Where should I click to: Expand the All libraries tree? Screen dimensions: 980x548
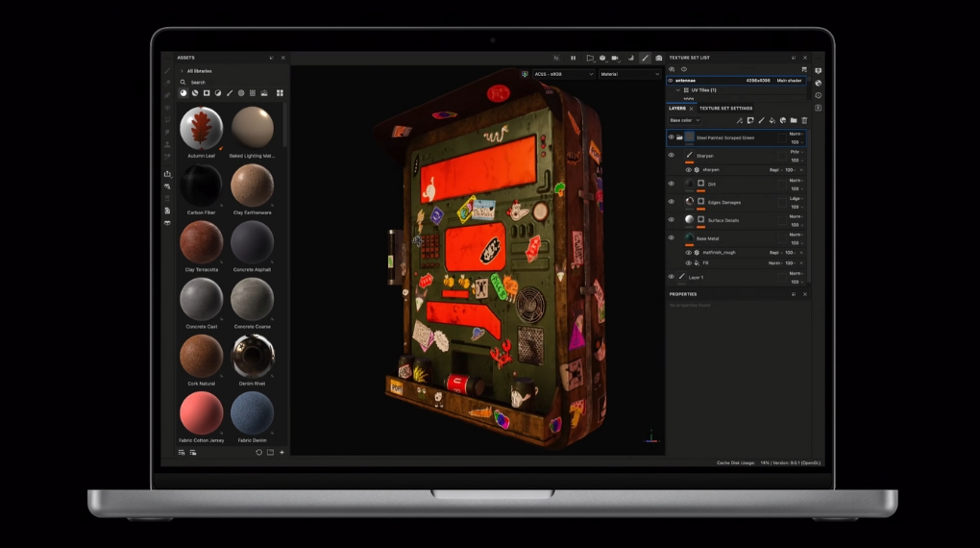click(182, 71)
